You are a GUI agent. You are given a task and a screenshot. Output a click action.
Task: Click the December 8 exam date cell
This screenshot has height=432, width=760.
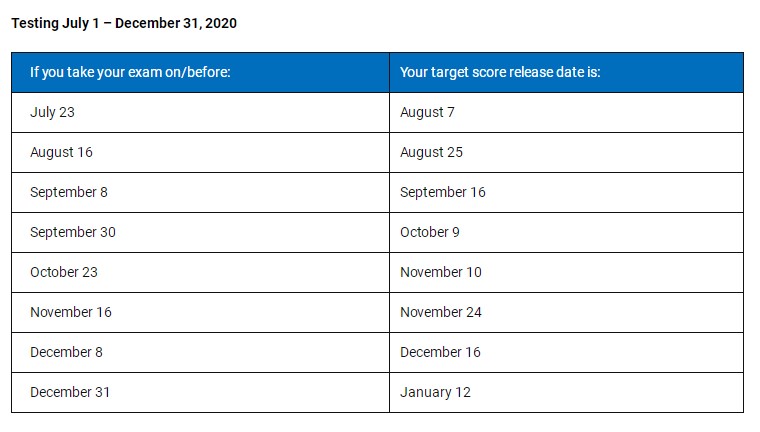tap(66, 353)
